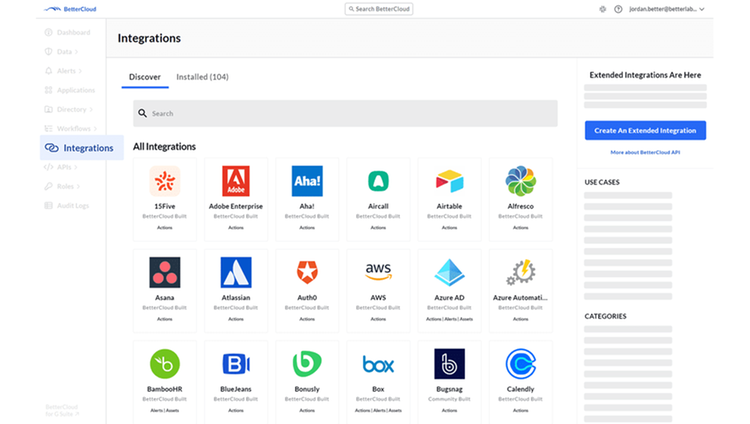
Task: Click the Alerts bell icon in sidebar
Action: 48,71
